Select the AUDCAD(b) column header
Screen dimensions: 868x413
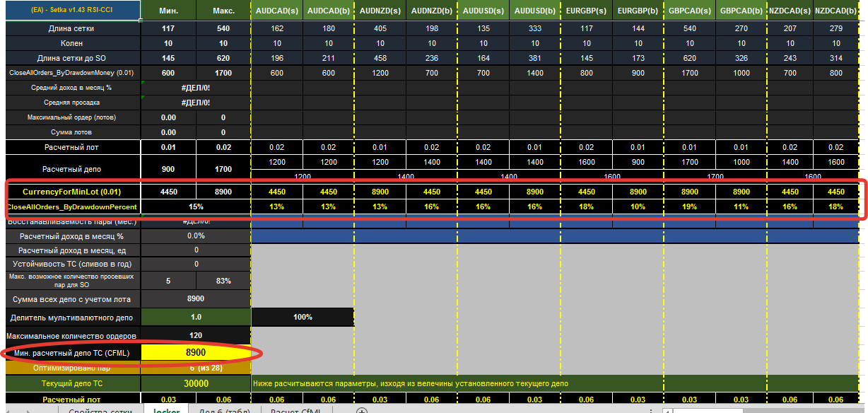click(328, 12)
